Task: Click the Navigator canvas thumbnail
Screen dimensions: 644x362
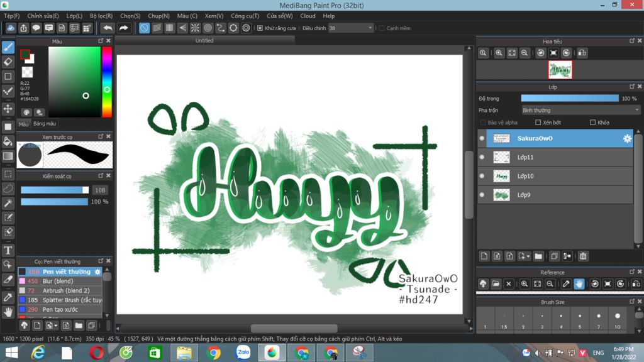Action: tap(560, 70)
